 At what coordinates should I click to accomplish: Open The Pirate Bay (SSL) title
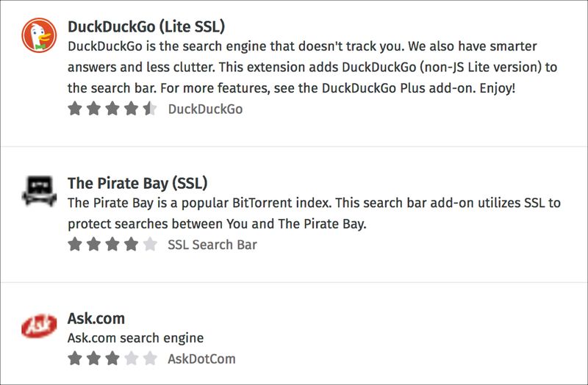(x=137, y=183)
